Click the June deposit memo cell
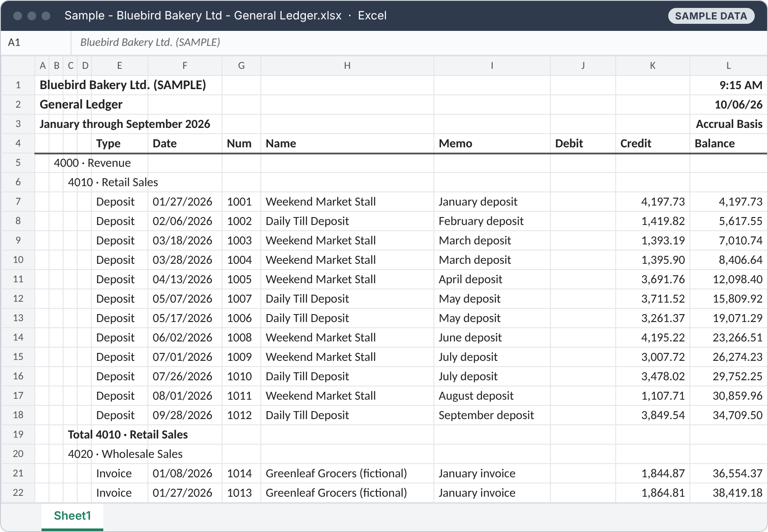The height and width of the screenshot is (532, 768). tap(492, 337)
